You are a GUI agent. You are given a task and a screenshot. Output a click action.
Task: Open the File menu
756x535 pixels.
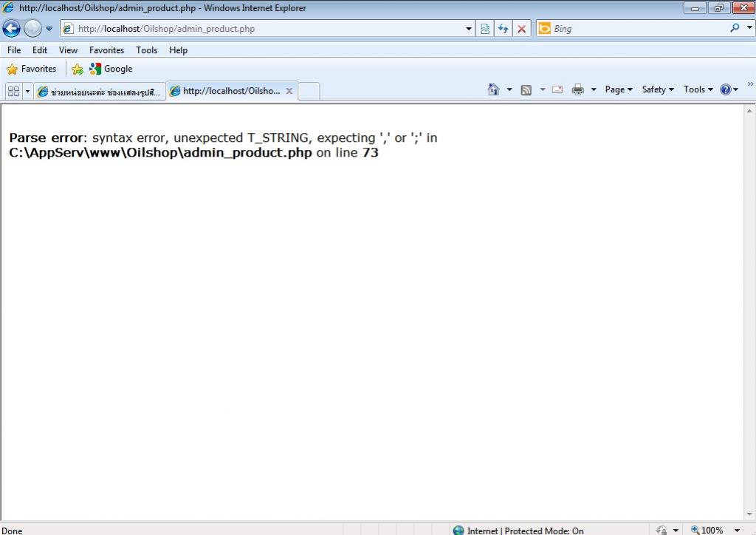[x=14, y=50]
